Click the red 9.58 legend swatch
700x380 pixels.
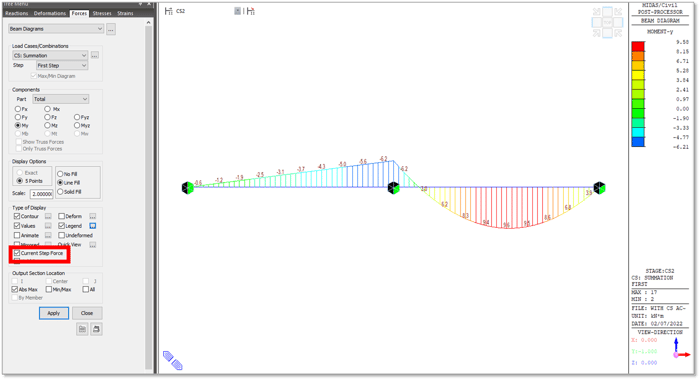click(x=638, y=46)
